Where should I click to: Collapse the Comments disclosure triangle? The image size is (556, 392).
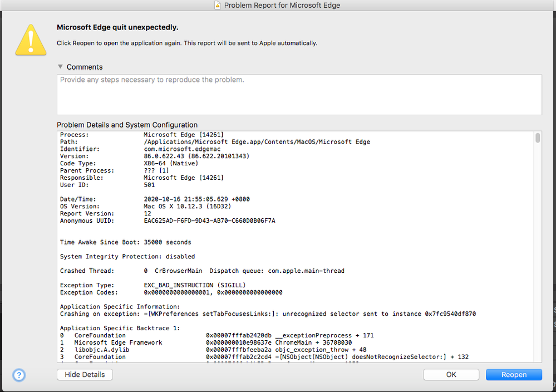pos(60,67)
